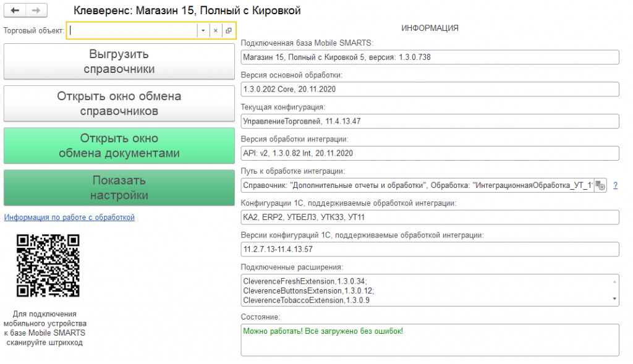Click the Версия основной обработки field
This screenshot has height=364, width=633.
(430, 89)
